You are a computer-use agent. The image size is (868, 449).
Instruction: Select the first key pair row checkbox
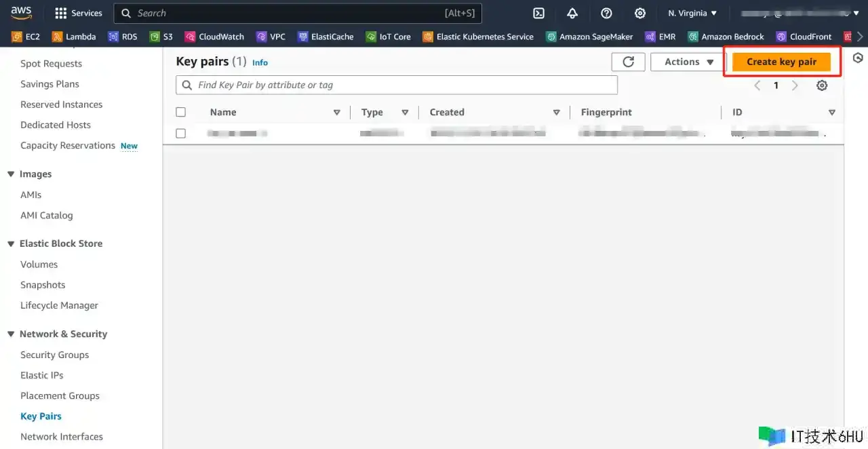tap(180, 134)
